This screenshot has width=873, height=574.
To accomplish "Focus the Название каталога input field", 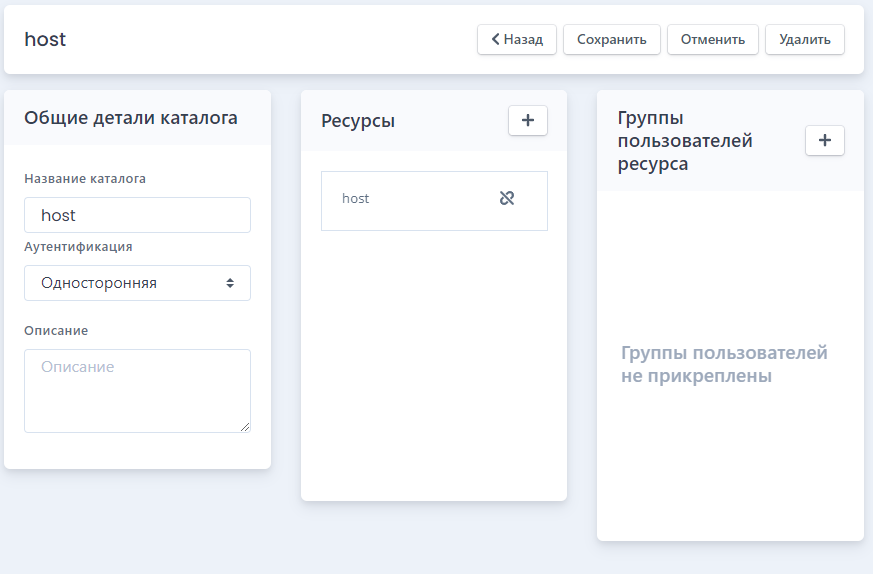I will coord(138,215).
